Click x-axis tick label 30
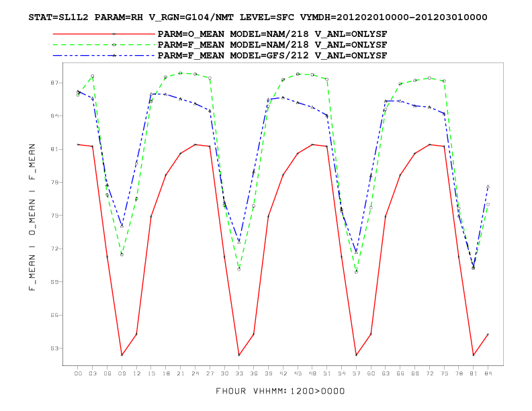This screenshot has height=411, width=532. tap(224, 373)
